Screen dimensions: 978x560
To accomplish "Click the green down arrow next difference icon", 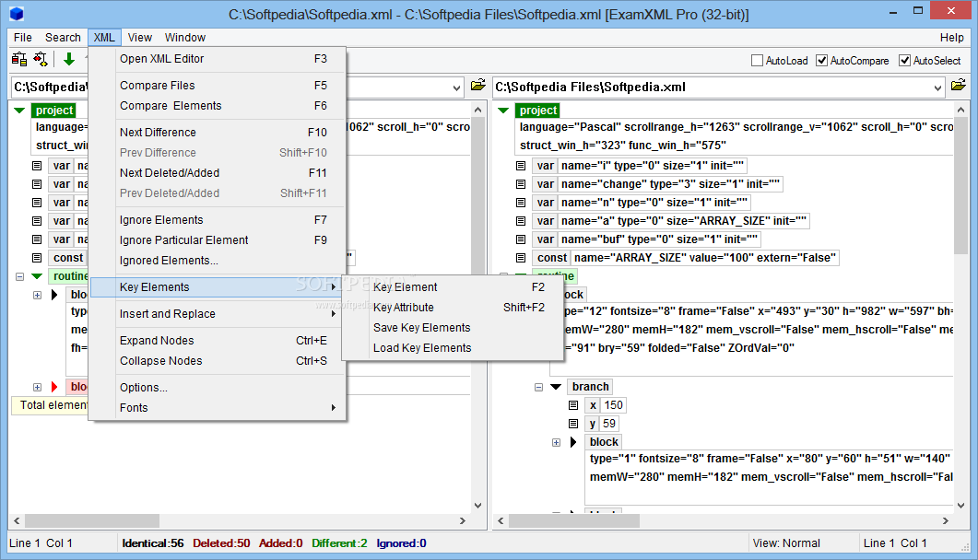I will click(x=68, y=59).
